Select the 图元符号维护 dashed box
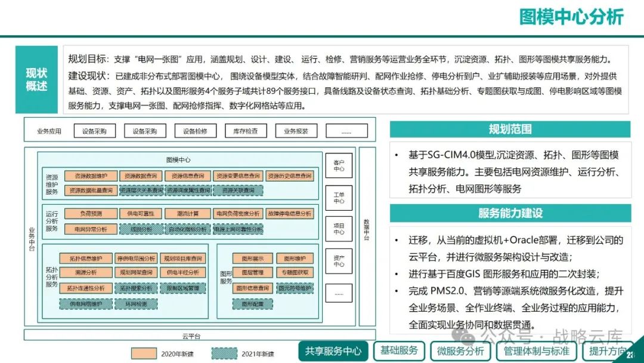The height and width of the screenshot is (363, 644). [295, 288]
